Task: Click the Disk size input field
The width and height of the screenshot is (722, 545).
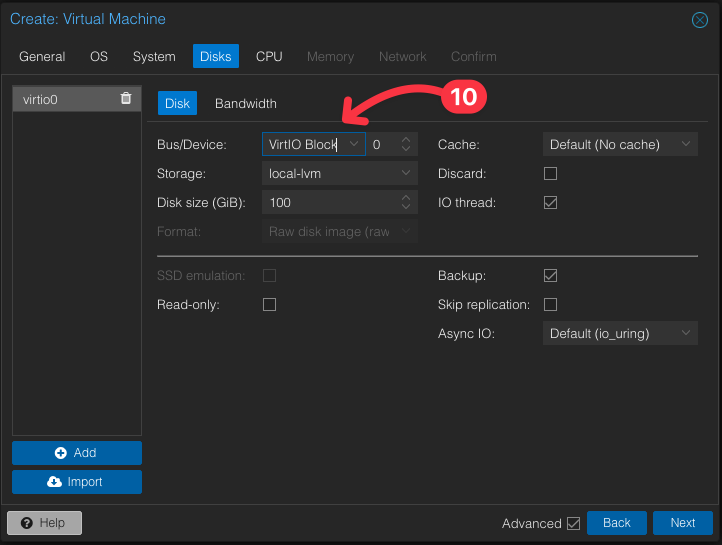Action: coord(330,203)
